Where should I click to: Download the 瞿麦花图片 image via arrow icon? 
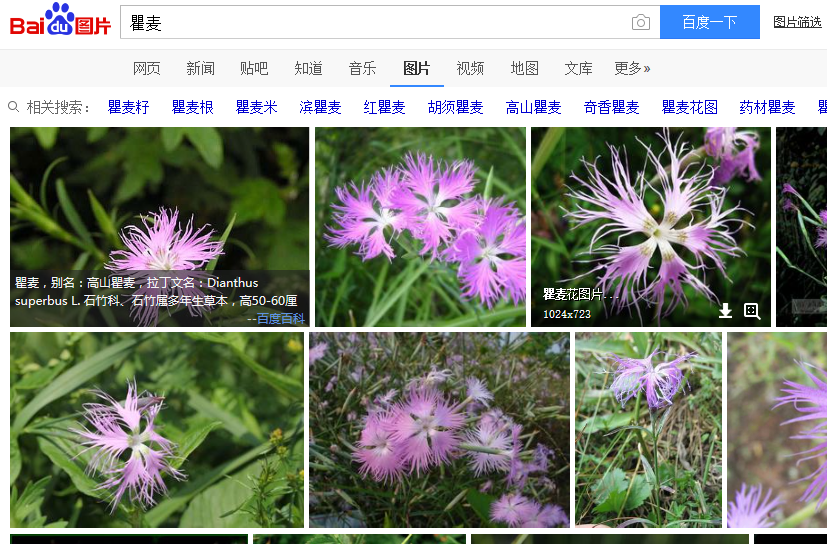(725, 311)
